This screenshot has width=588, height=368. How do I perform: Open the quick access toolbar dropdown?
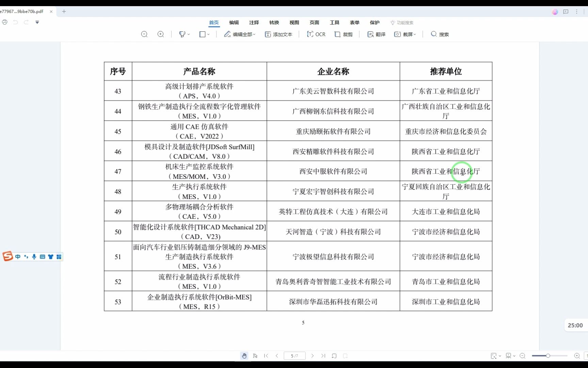coord(37,22)
